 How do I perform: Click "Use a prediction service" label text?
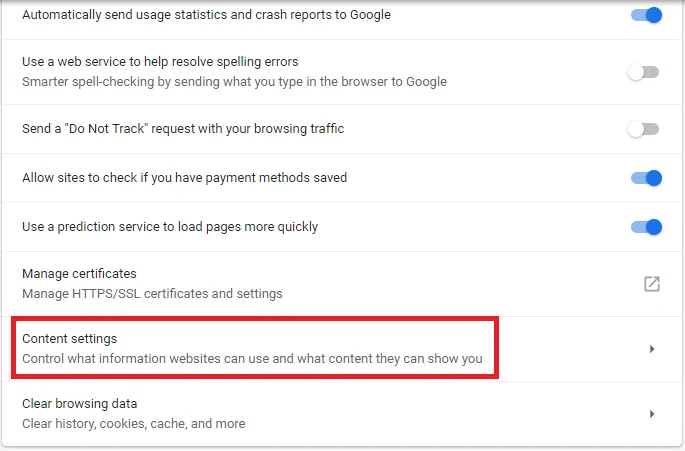[170, 227]
